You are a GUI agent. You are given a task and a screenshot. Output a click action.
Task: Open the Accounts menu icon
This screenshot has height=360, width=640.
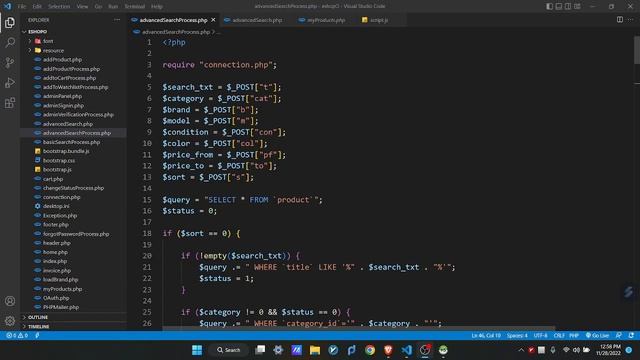(10, 301)
